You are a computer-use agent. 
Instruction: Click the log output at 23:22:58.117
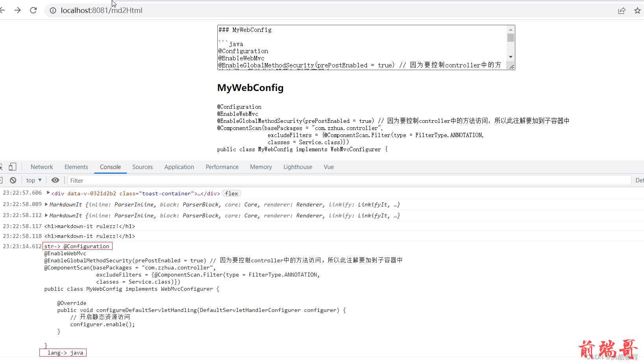(x=90, y=226)
